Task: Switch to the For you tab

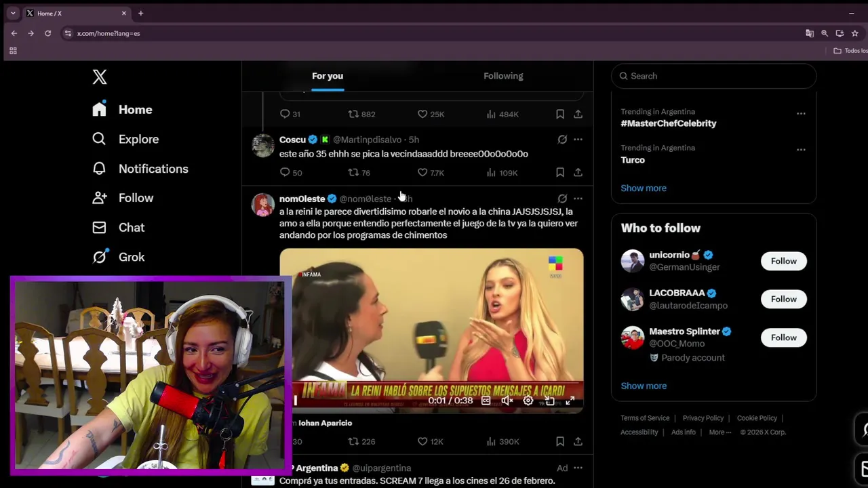Action: tap(328, 76)
